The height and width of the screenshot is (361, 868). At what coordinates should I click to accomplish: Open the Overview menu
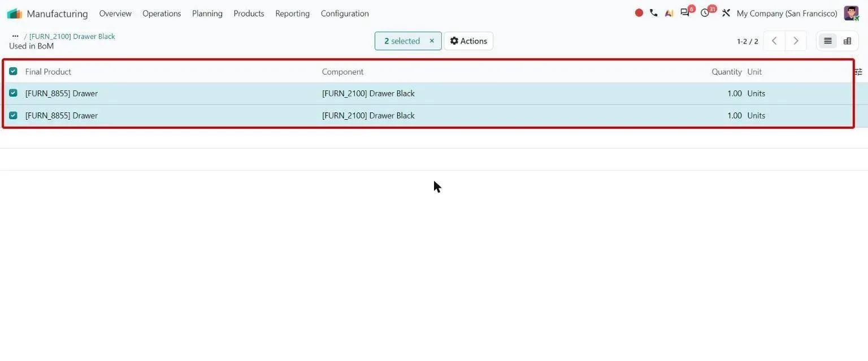(x=115, y=14)
